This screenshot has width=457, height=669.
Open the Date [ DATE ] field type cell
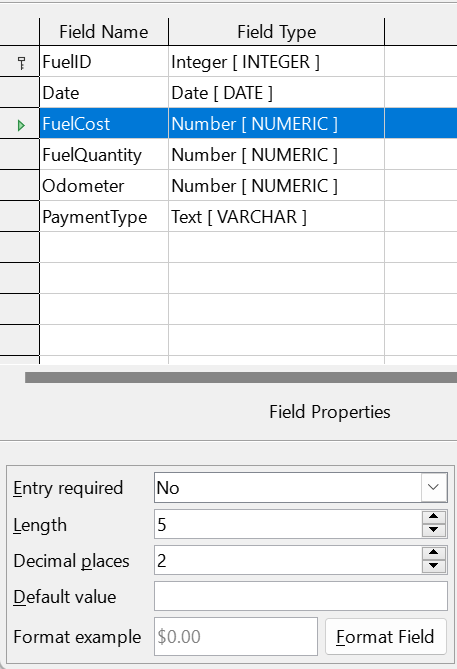coord(277,93)
